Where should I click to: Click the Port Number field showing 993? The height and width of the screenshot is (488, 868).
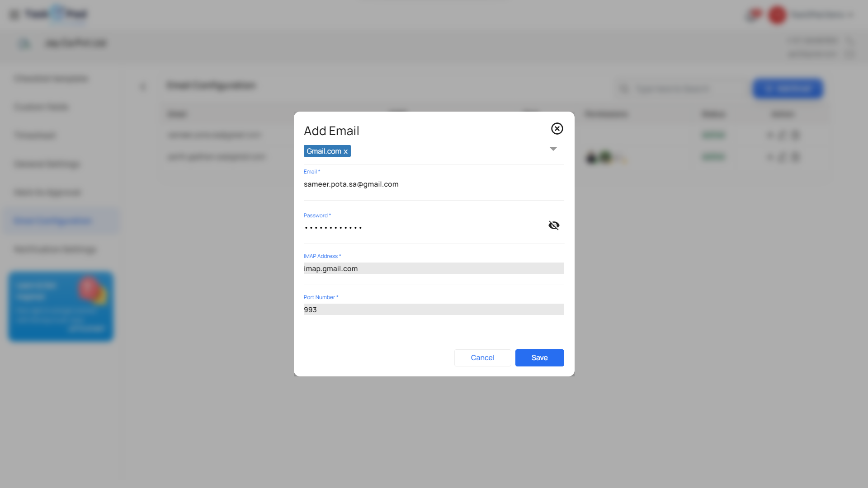coord(433,310)
